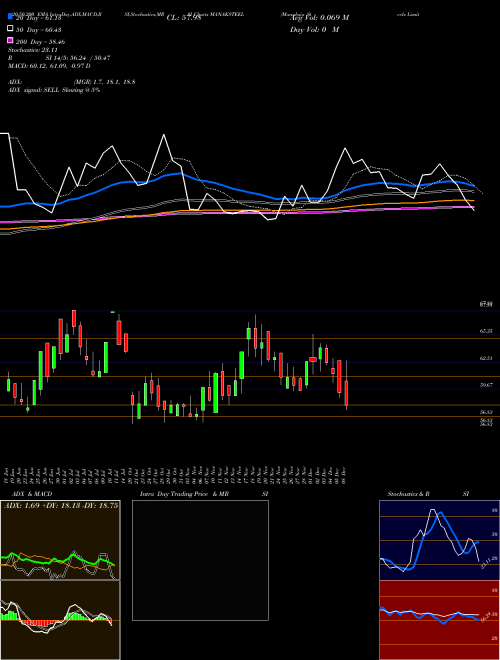Click the 'SI 14/3: 36.24 / 50.47' value
Screen dimensions: 500x660
click(x=78, y=58)
